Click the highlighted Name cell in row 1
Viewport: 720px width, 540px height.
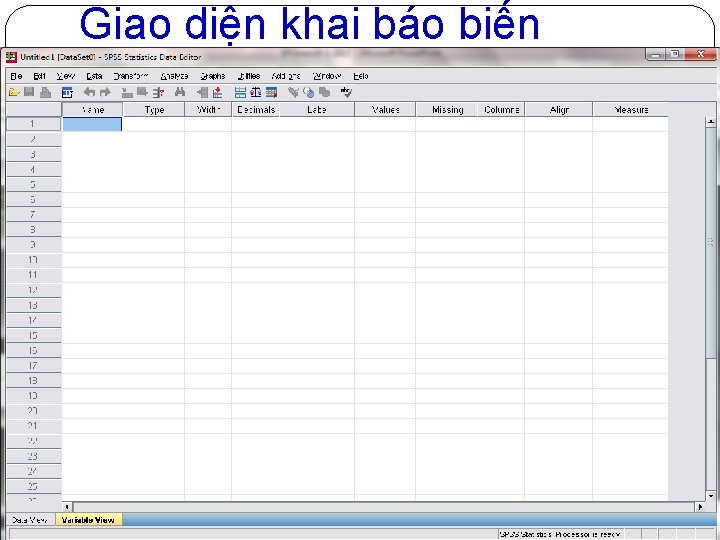(x=92, y=124)
